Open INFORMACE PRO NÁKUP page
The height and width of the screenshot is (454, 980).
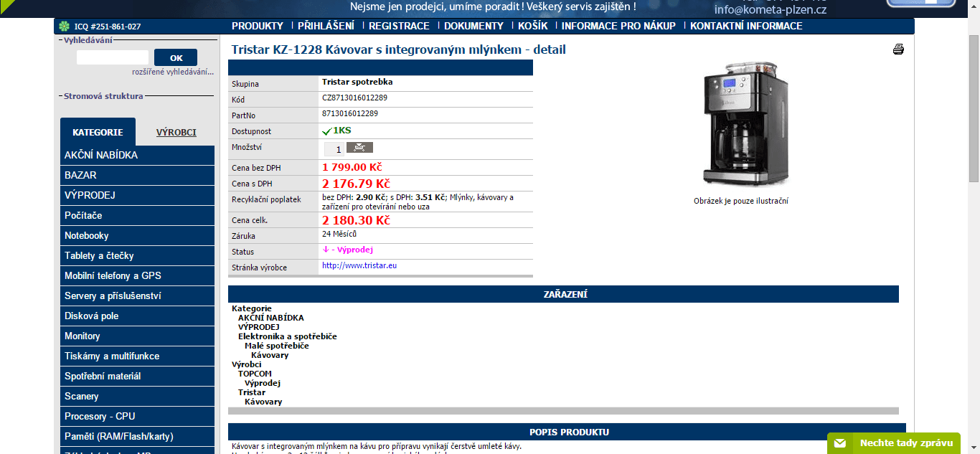tap(618, 26)
